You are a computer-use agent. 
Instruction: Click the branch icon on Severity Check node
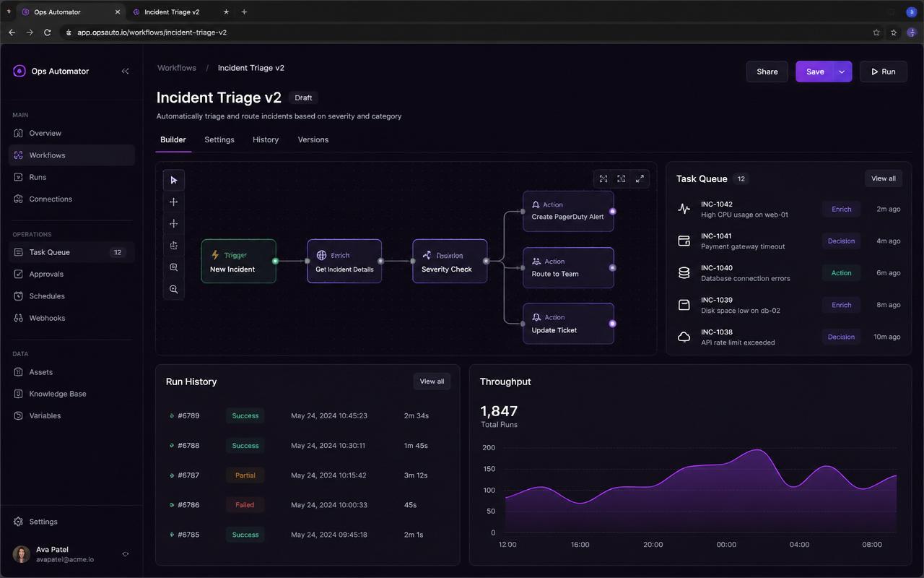click(427, 255)
